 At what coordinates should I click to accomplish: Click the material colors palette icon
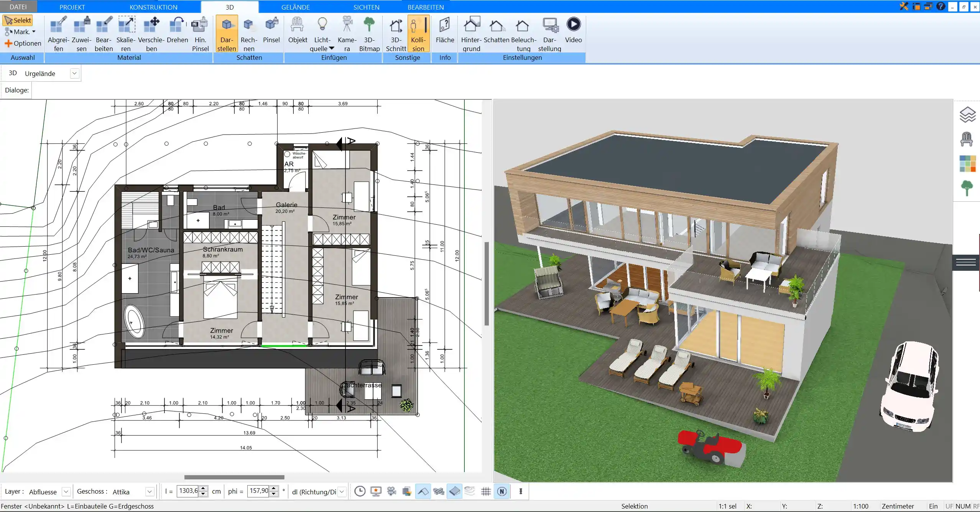(x=967, y=164)
